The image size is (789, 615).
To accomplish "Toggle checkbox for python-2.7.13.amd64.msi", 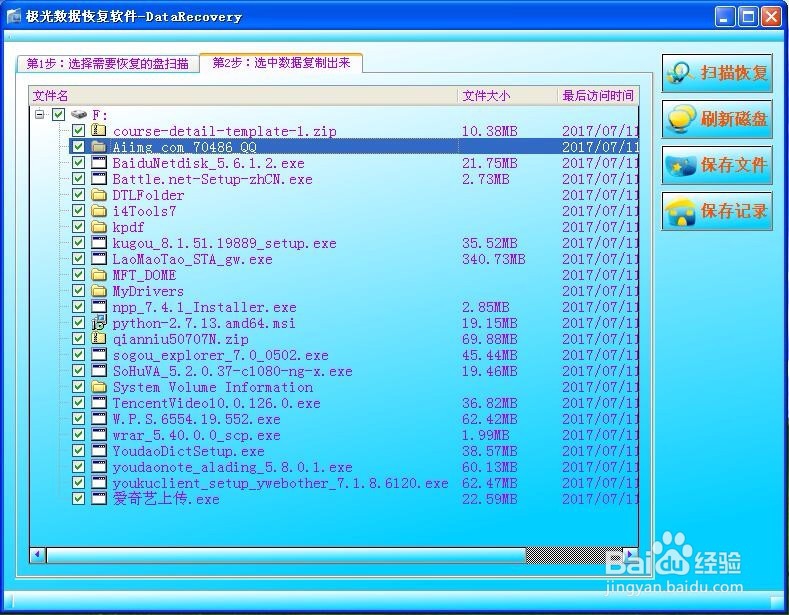I will tap(78, 323).
